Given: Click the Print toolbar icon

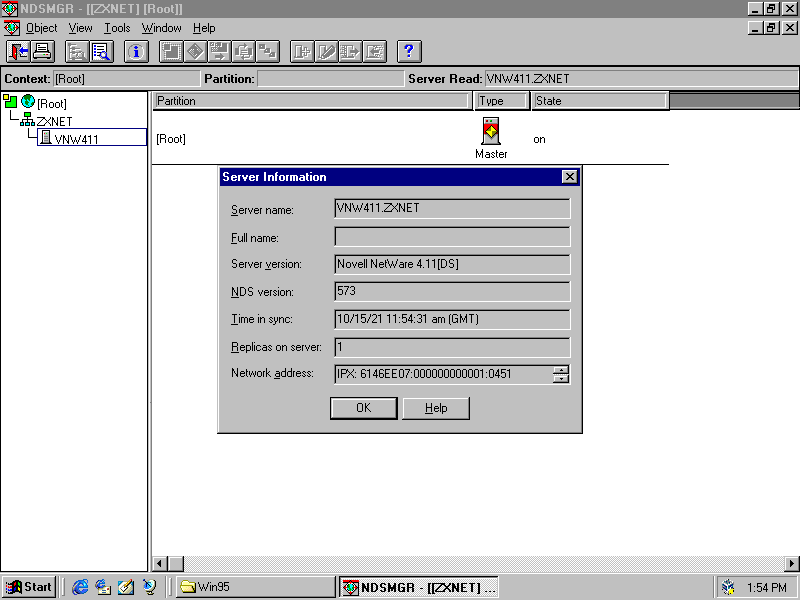Looking at the screenshot, I should [42, 52].
